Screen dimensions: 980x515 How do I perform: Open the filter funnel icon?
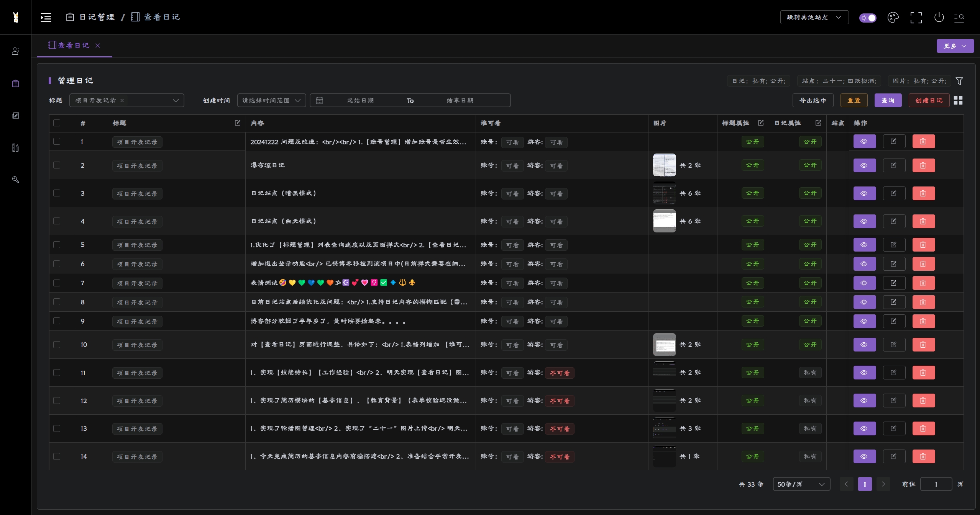[x=959, y=81]
